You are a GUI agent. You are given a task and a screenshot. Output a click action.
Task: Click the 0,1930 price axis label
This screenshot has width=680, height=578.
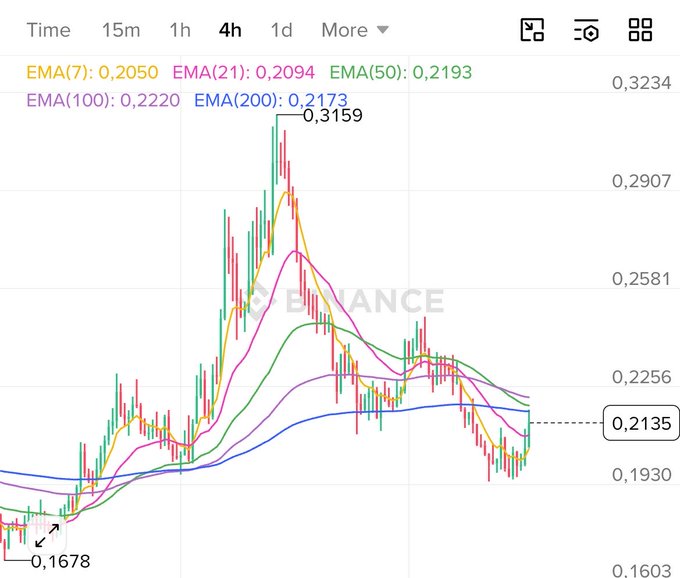click(x=641, y=475)
